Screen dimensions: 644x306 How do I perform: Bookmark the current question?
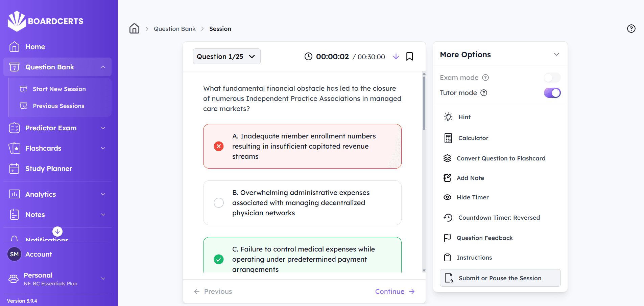[x=409, y=56]
